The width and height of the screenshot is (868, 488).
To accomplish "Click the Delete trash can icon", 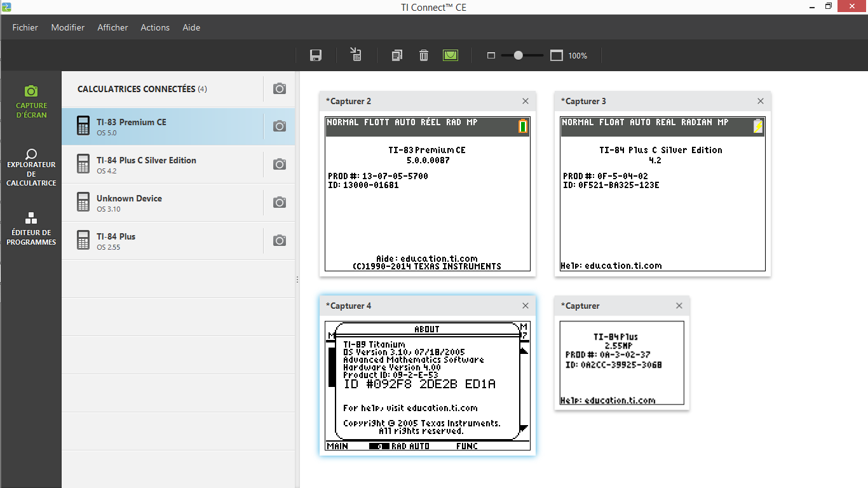I will pyautogui.click(x=424, y=55).
